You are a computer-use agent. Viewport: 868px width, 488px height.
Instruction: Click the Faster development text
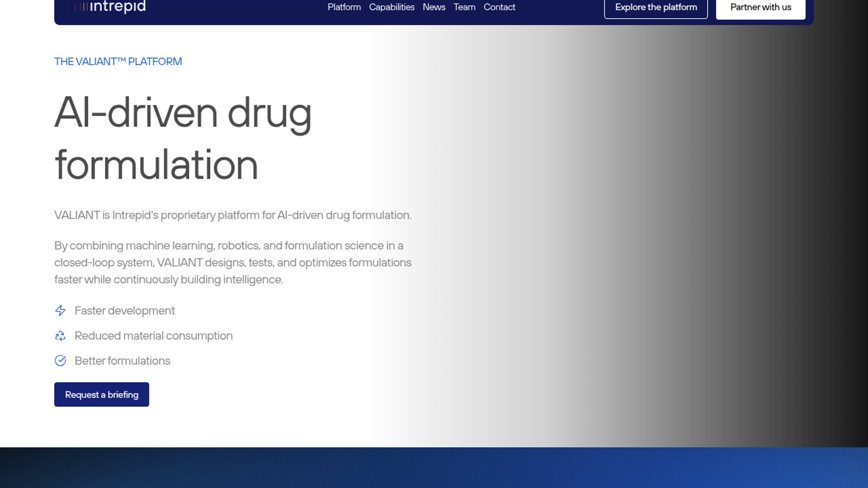pyautogui.click(x=125, y=310)
